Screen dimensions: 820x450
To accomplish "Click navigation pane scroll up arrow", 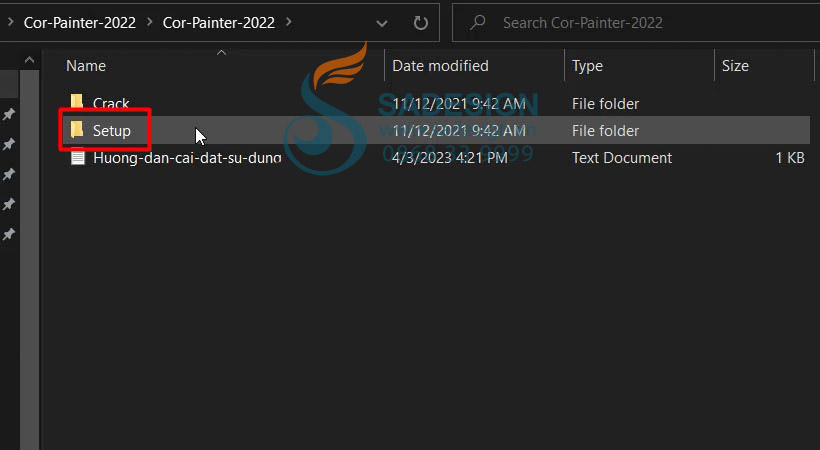I will pyautogui.click(x=29, y=61).
